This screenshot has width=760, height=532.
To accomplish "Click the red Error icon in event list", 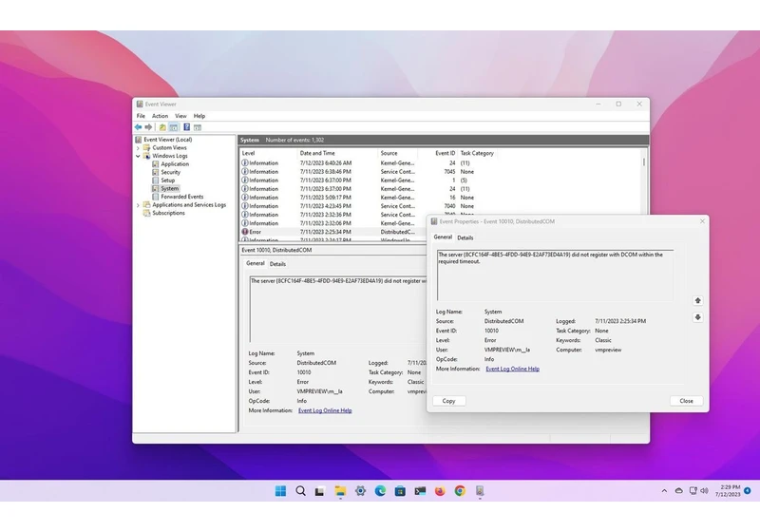I will [245, 232].
